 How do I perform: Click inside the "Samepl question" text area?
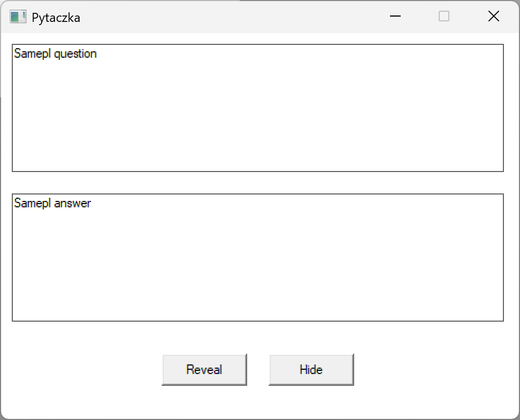[x=257, y=107]
